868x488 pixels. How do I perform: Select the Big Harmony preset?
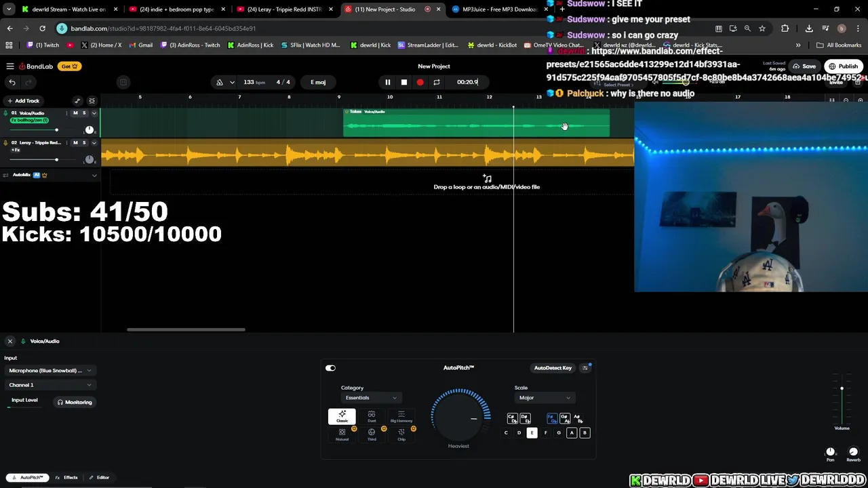(401, 416)
